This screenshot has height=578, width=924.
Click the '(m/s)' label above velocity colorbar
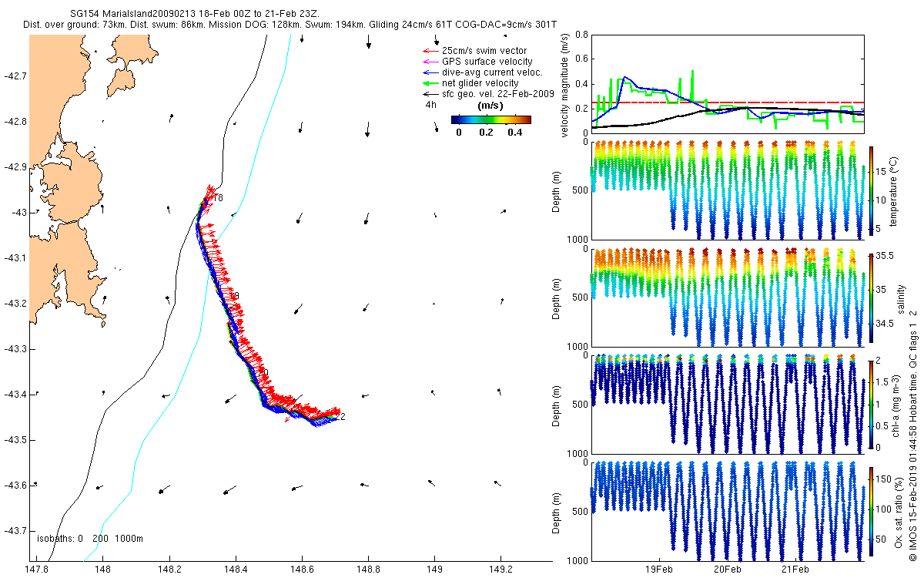(490, 105)
